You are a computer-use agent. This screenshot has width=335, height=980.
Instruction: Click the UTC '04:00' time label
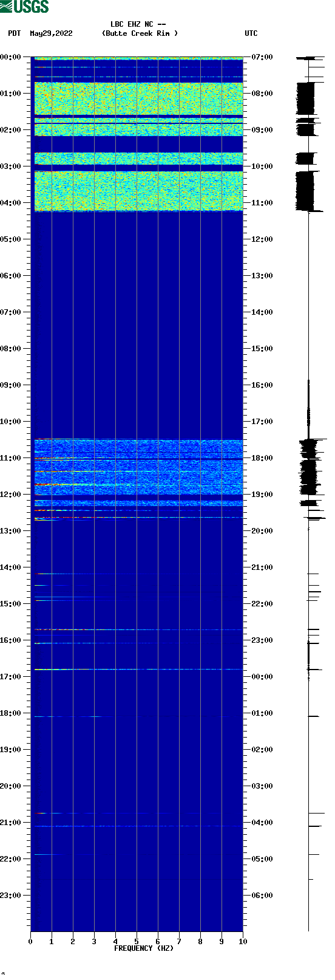point(262,823)
